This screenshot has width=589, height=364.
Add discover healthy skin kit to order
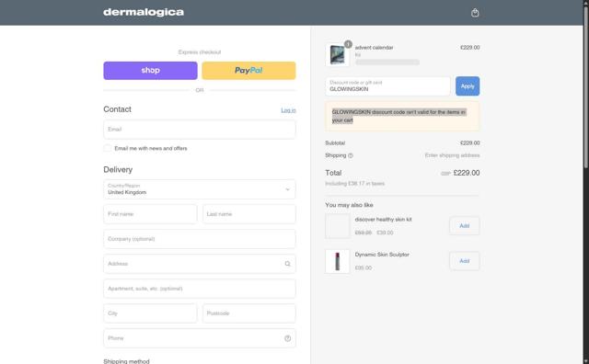tap(464, 226)
